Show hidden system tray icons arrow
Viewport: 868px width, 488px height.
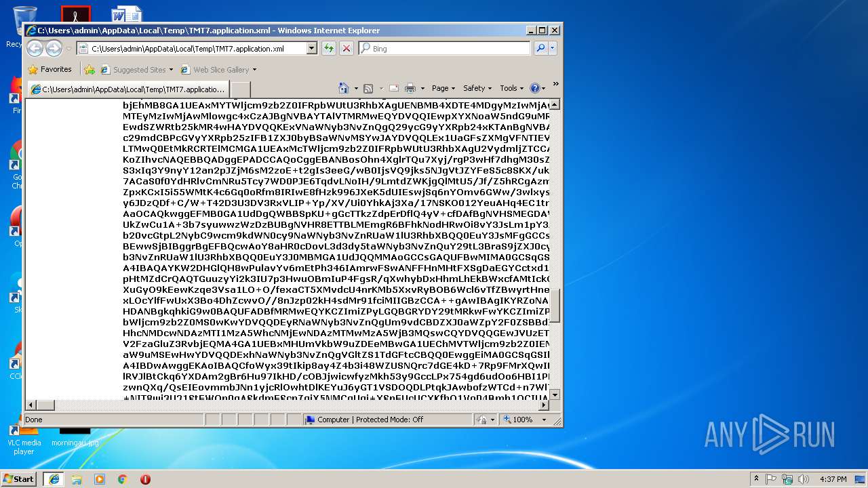[756, 479]
